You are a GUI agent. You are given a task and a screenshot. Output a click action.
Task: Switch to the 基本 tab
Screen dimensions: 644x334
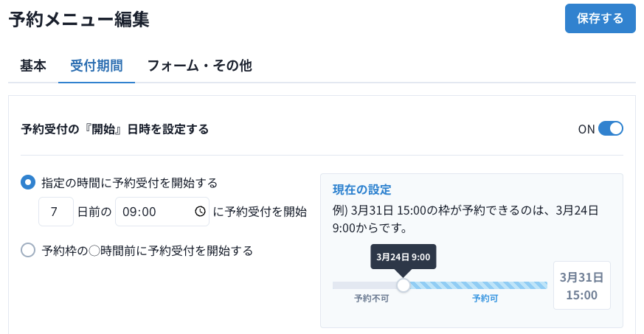click(33, 66)
